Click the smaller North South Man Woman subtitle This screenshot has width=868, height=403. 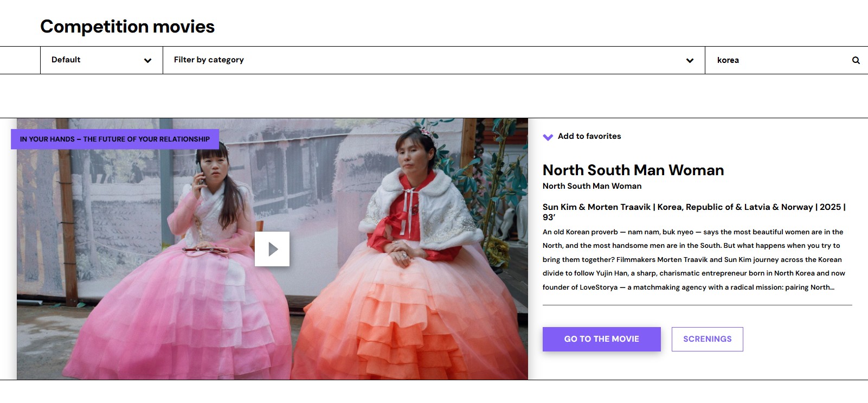coord(591,186)
